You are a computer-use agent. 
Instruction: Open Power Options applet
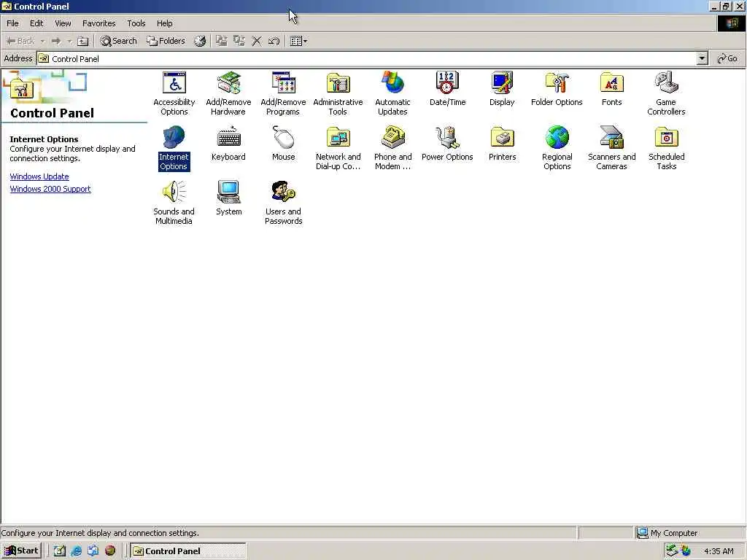(x=447, y=144)
